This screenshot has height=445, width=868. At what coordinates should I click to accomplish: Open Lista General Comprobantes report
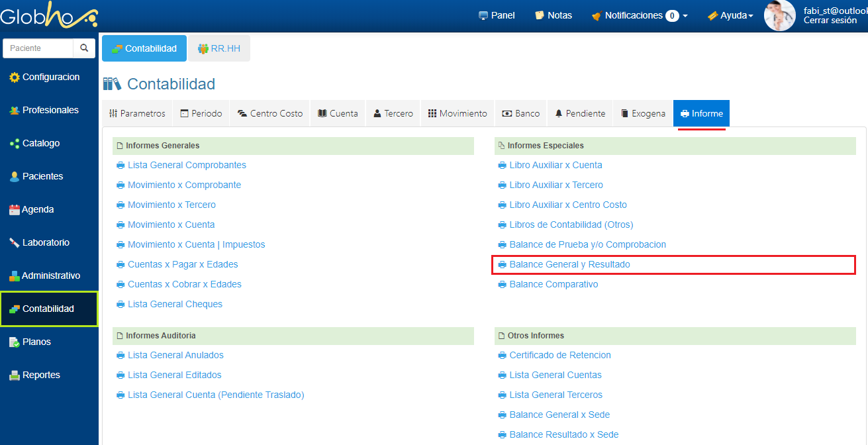click(187, 166)
